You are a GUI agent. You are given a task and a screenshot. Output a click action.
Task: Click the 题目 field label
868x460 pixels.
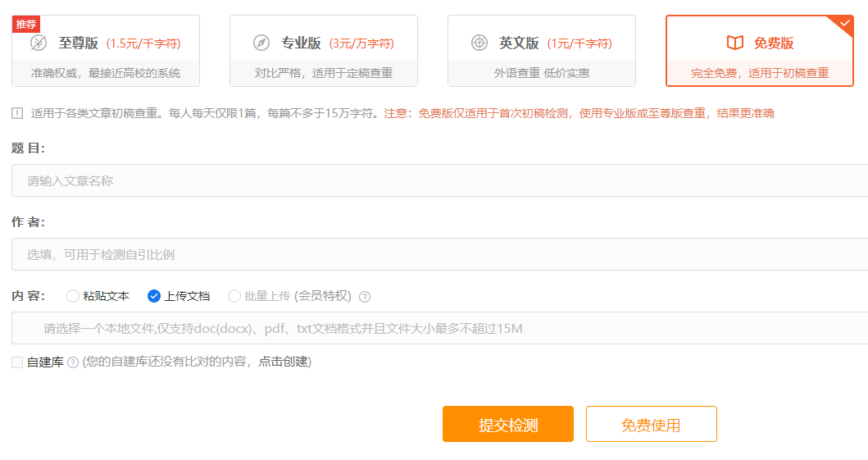(x=28, y=148)
